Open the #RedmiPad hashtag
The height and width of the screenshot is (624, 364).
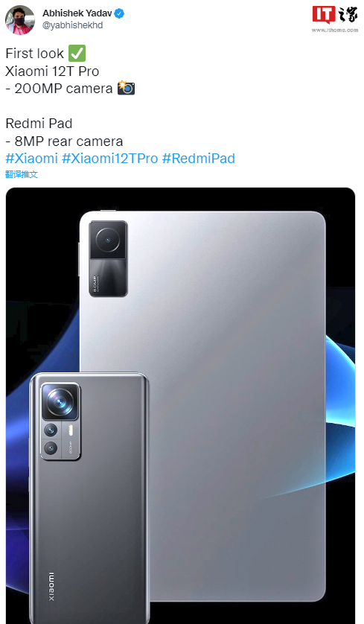click(x=199, y=159)
